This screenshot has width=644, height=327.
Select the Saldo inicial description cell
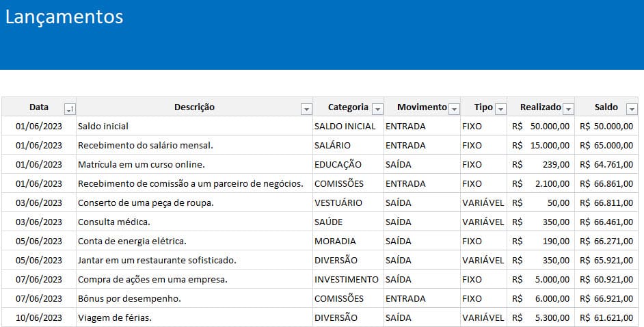coord(103,126)
